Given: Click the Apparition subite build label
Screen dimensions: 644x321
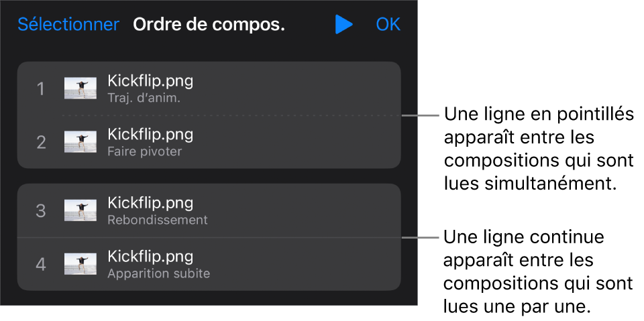Looking at the screenshot, I should pyautogui.click(x=158, y=273).
